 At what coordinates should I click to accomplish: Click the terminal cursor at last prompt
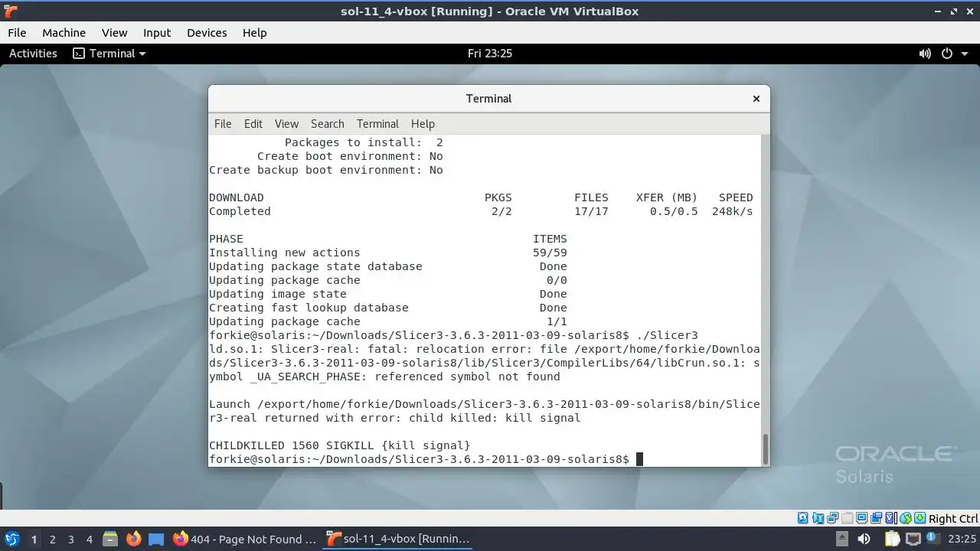[x=639, y=459]
